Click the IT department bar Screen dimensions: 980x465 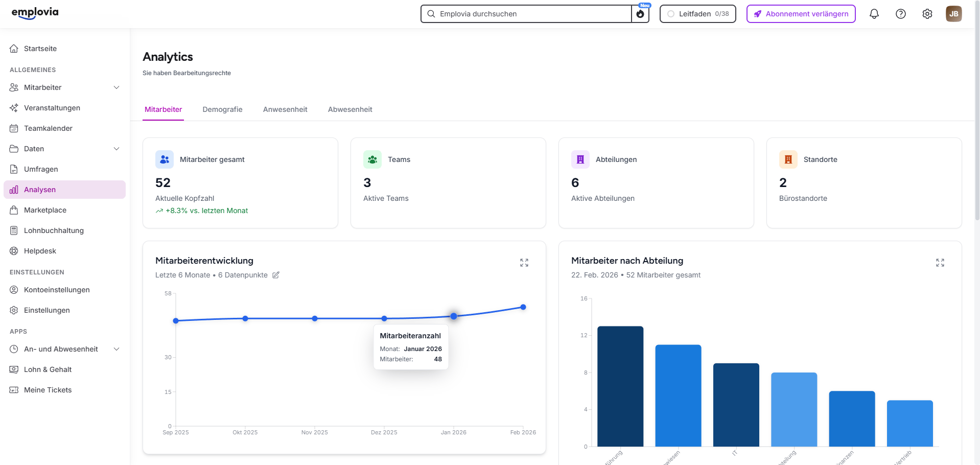pyautogui.click(x=736, y=405)
